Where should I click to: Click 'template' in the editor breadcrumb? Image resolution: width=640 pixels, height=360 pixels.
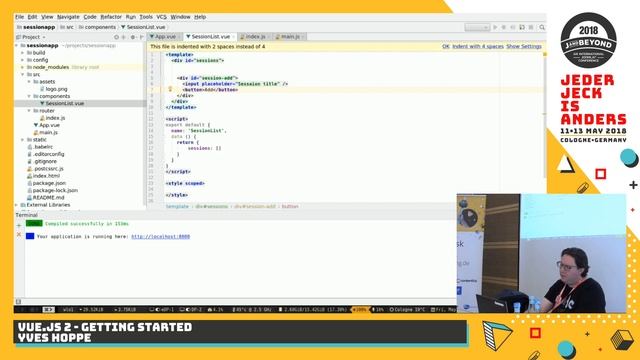[x=177, y=207]
